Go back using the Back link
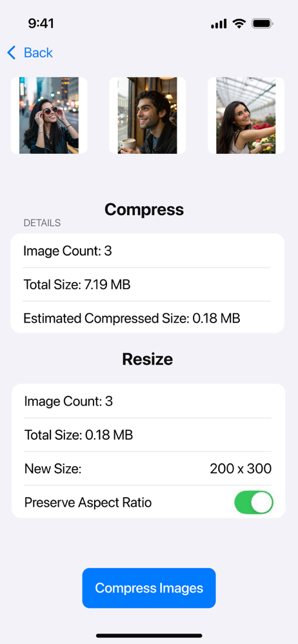The image size is (298, 644). pyautogui.click(x=30, y=53)
